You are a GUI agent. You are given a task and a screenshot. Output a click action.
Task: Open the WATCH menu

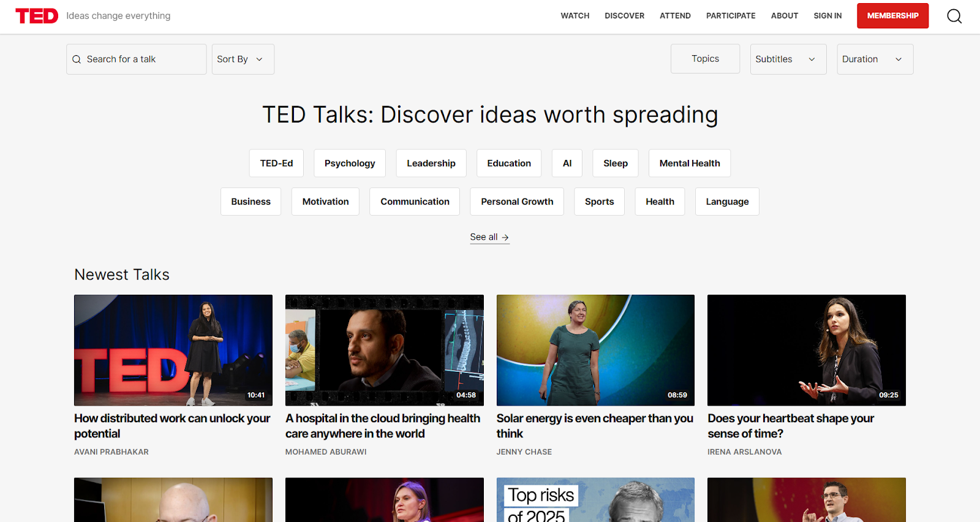coord(575,16)
